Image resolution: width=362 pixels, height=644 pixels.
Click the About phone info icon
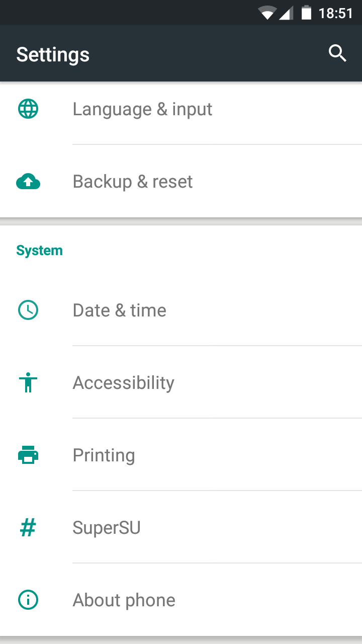point(28,600)
